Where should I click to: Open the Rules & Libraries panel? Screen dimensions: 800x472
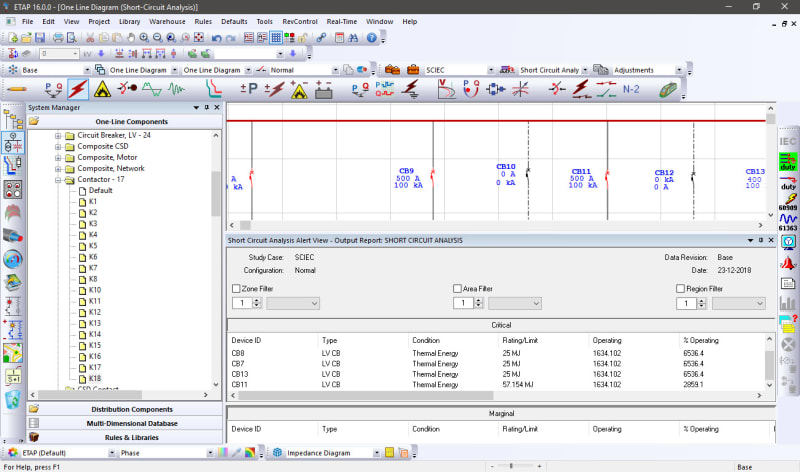(x=124, y=437)
